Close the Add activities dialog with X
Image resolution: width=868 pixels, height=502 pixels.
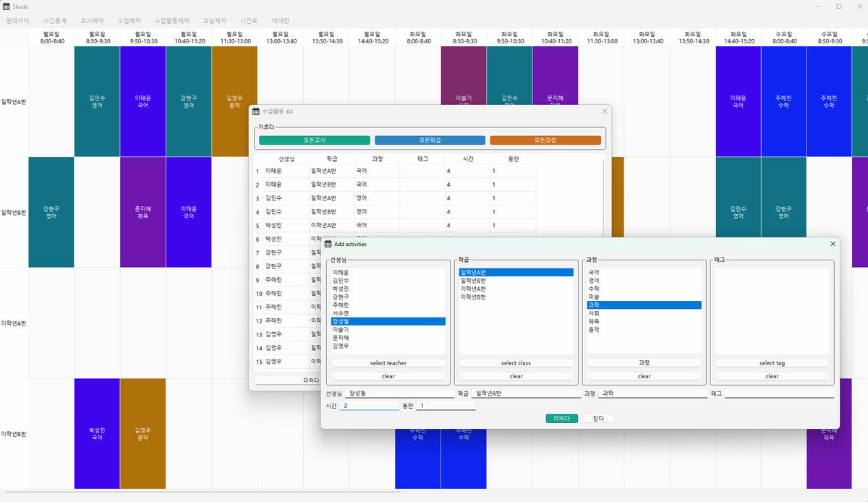(833, 244)
